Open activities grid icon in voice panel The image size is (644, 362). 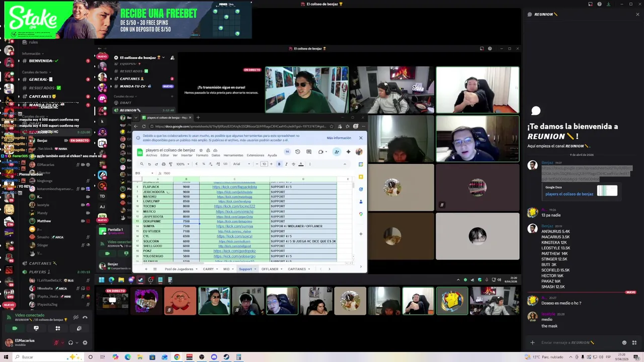58,328
